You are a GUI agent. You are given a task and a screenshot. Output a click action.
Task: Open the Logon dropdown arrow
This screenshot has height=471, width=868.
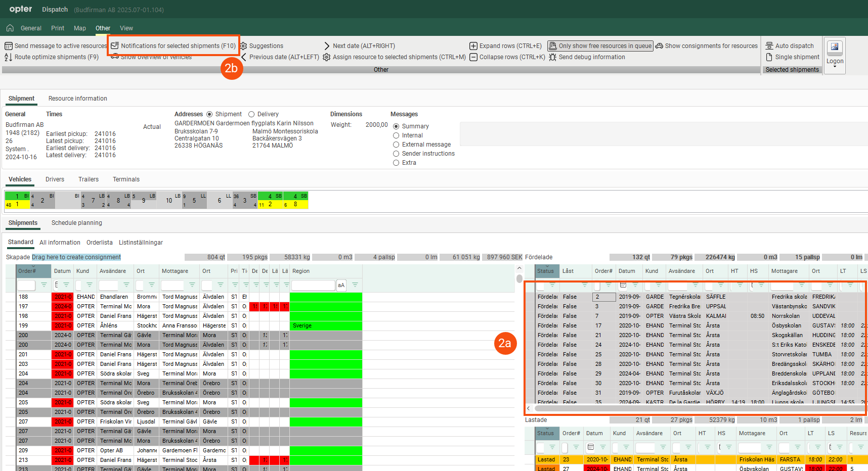[835, 66]
